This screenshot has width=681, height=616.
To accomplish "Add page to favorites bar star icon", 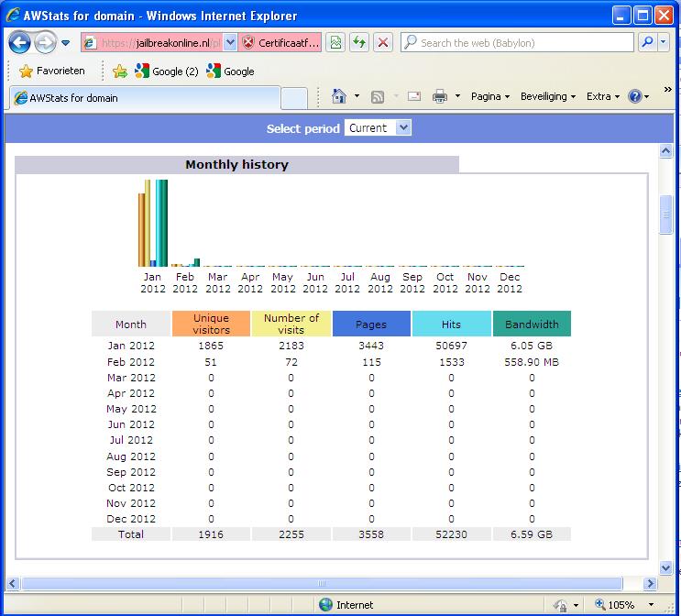I will 120,71.
